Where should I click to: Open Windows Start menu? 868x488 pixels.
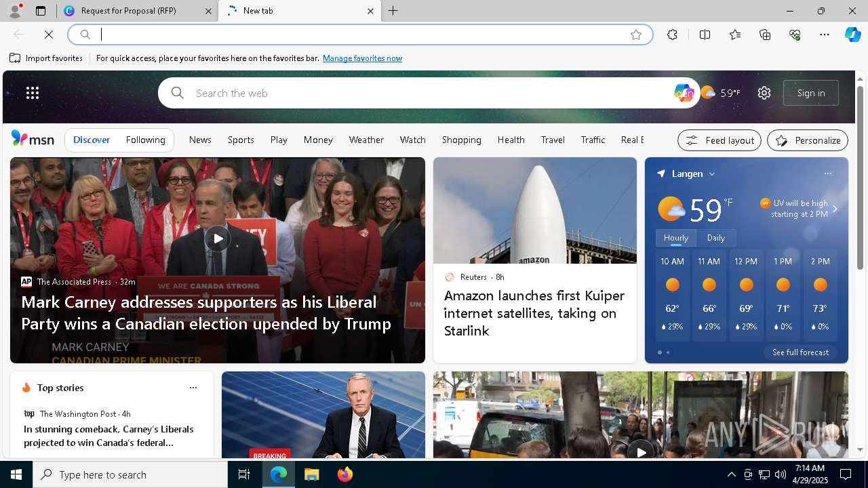pyautogui.click(x=16, y=474)
